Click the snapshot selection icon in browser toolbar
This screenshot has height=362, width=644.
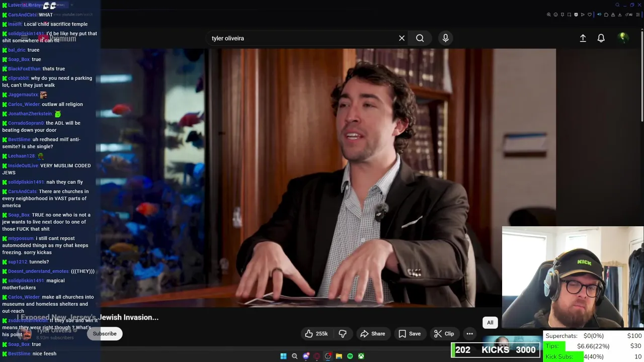tap(569, 15)
